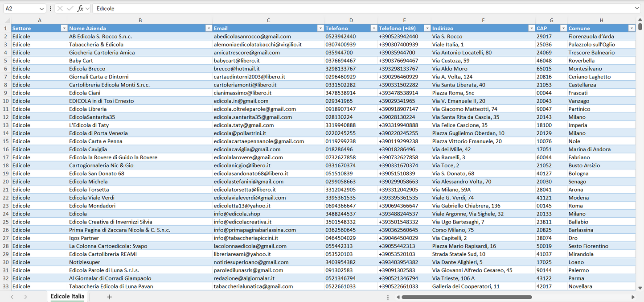Open the Settore column filter dropdown

tap(63, 29)
